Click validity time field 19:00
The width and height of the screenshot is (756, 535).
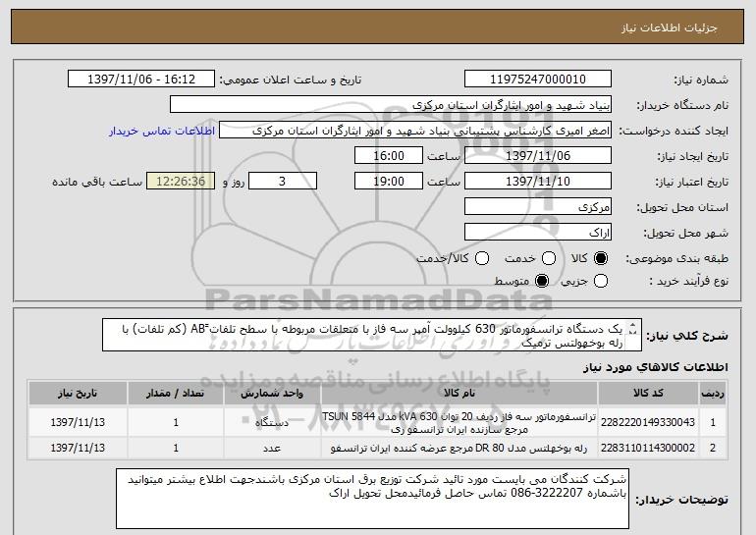click(x=389, y=182)
